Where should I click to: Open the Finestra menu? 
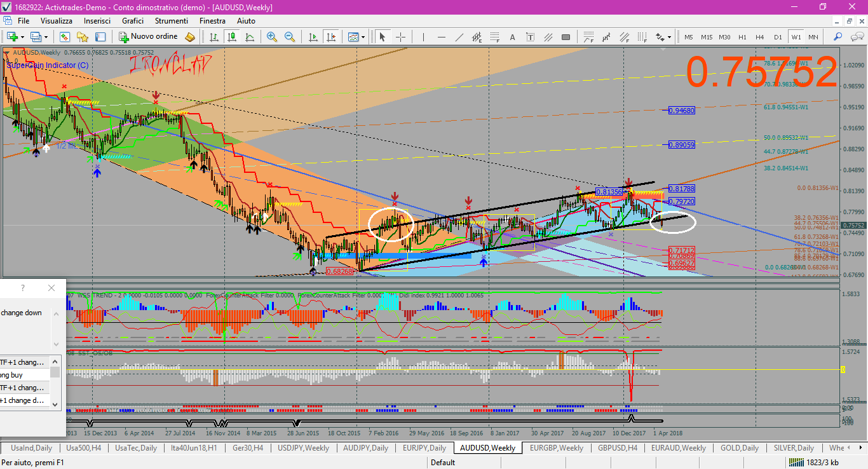(212, 21)
